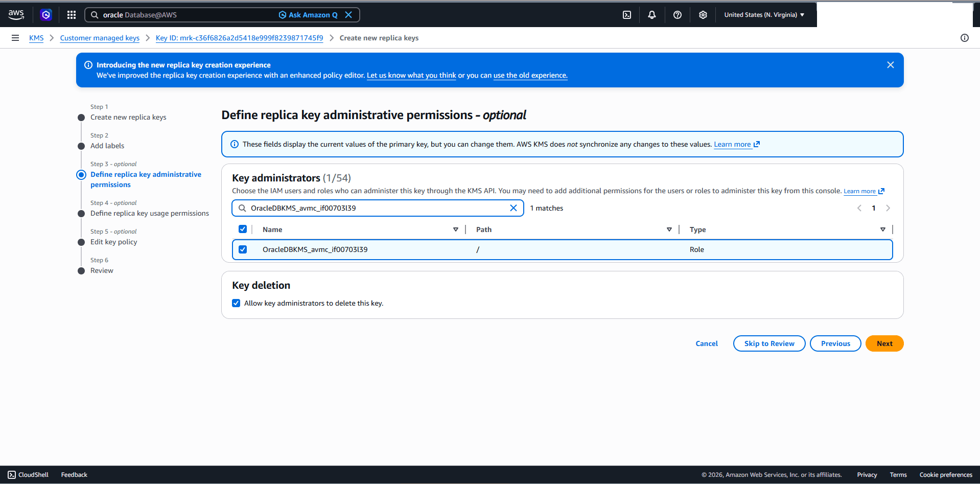Open Learn more in the info alert

737,144
